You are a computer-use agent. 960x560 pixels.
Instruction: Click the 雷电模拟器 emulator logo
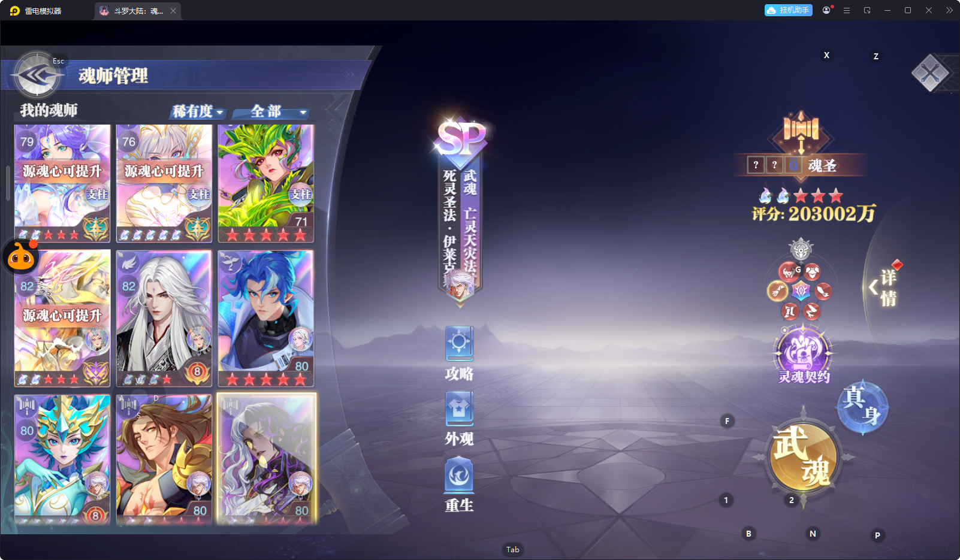click(15, 11)
